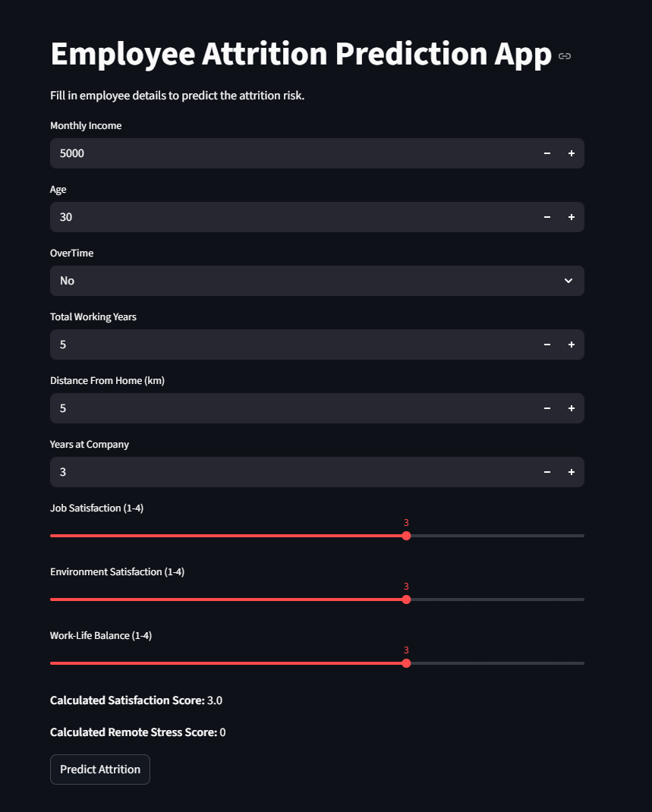Decrement Age using the minus icon

pyautogui.click(x=547, y=217)
